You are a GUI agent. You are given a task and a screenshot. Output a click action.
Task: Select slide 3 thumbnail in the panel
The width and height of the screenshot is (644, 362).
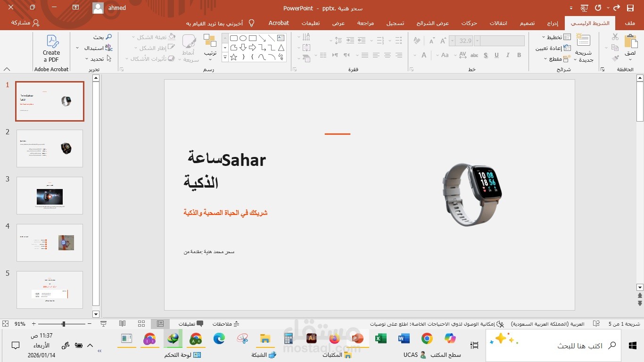pos(50,196)
